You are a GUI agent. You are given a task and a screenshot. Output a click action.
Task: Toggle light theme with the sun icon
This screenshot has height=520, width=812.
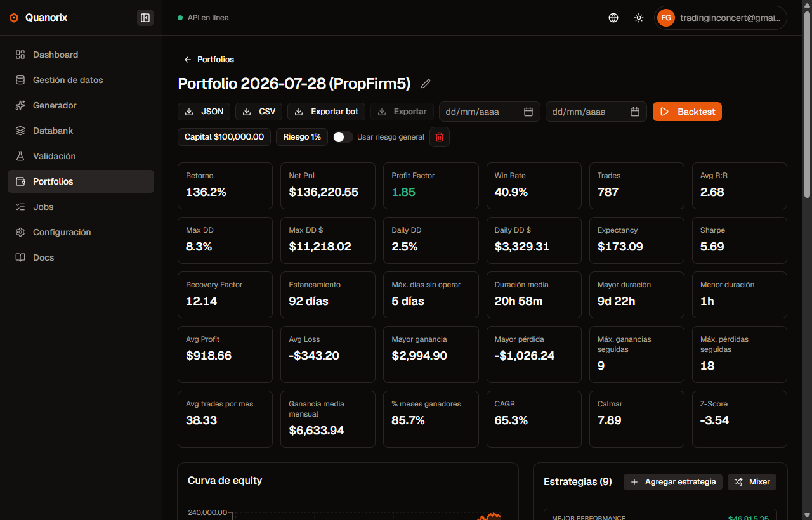(639, 18)
